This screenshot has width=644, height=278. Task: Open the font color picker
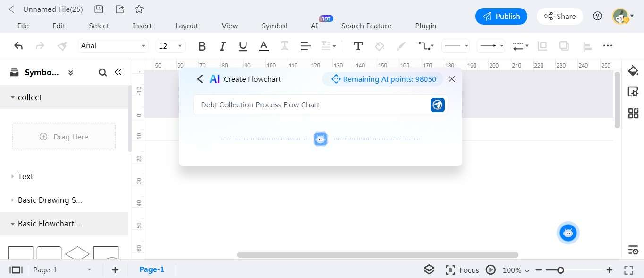(x=264, y=46)
